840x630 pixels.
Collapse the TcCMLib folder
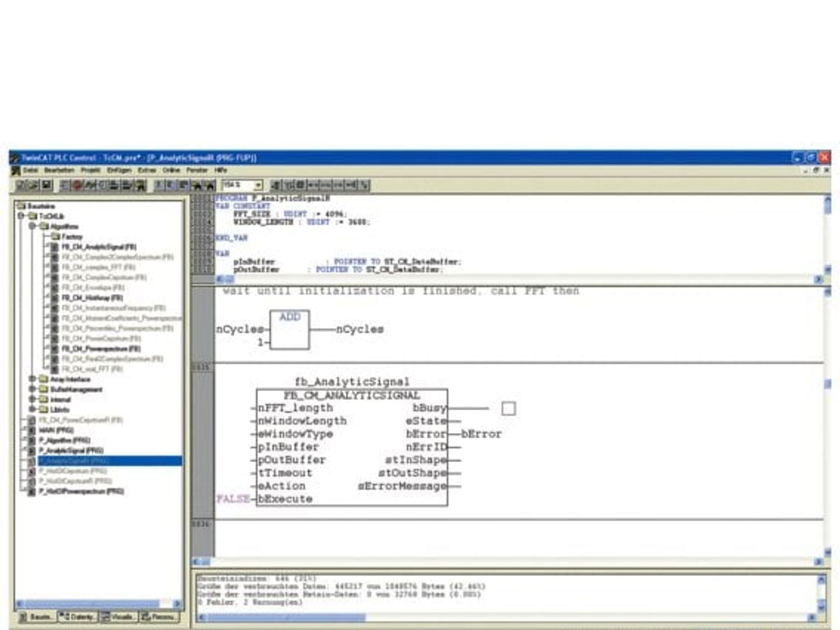21,216
